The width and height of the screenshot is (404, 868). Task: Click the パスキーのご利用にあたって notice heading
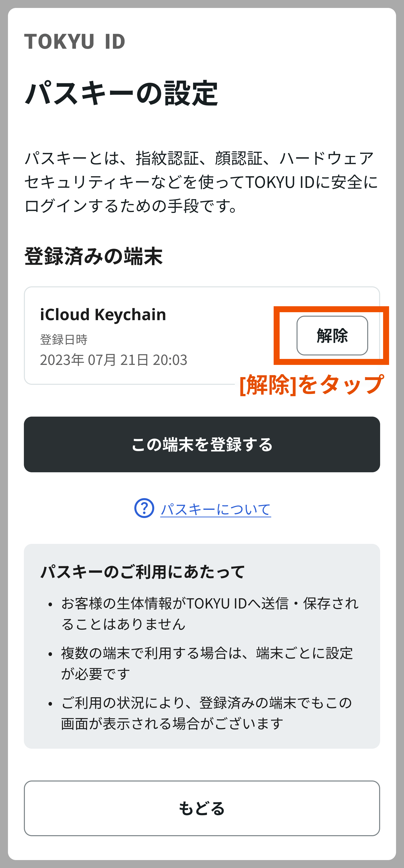click(x=143, y=572)
